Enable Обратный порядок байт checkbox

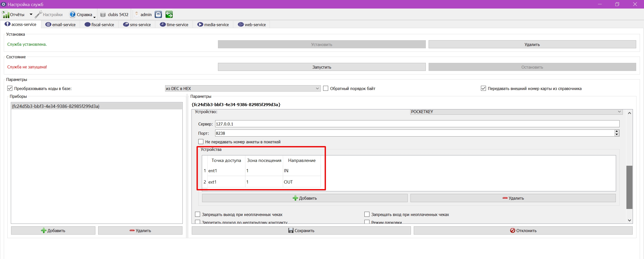326,88
